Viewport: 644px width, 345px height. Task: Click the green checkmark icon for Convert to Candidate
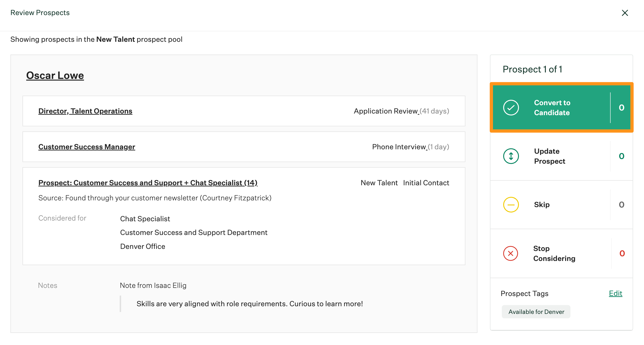511,107
